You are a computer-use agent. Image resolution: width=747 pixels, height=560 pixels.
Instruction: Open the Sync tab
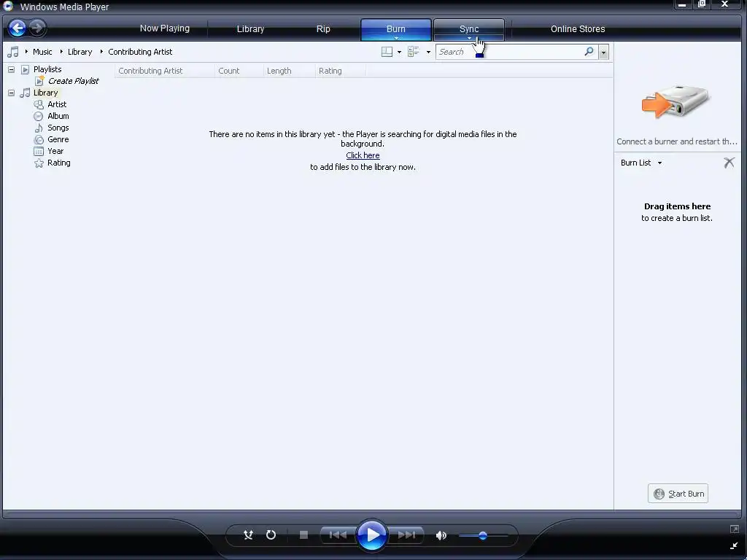(x=469, y=29)
